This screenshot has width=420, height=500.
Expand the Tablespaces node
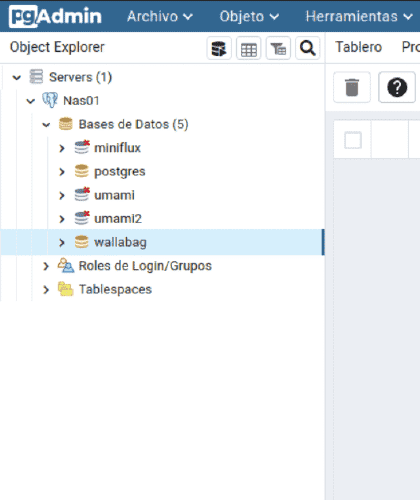pos(46,290)
